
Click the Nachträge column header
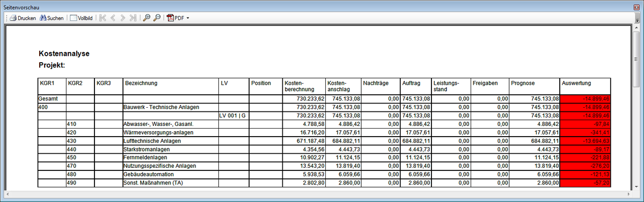[380, 86]
